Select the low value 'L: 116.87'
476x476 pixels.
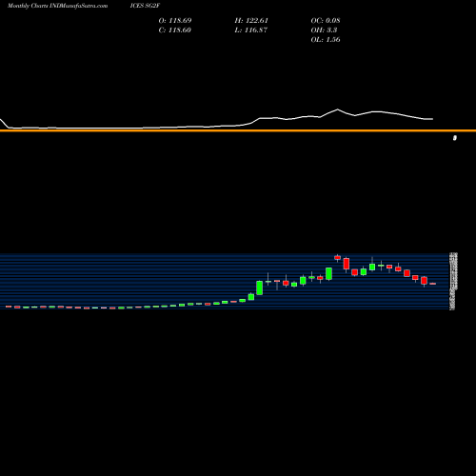click(x=251, y=30)
